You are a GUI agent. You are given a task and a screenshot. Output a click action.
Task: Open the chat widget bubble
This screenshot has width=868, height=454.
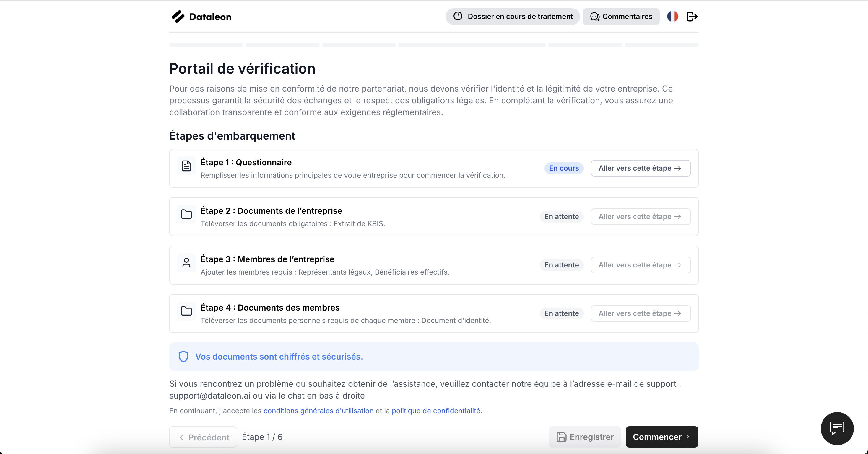(x=837, y=428)
